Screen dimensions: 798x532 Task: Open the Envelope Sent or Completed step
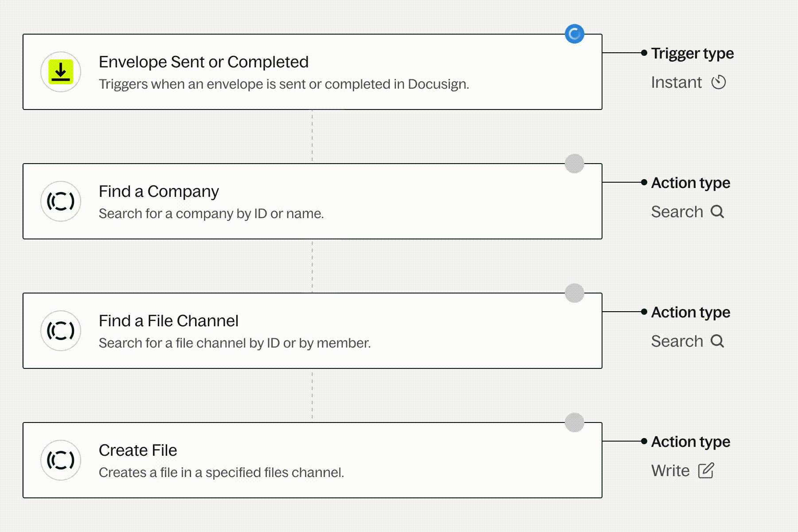[x=203, y=62]
